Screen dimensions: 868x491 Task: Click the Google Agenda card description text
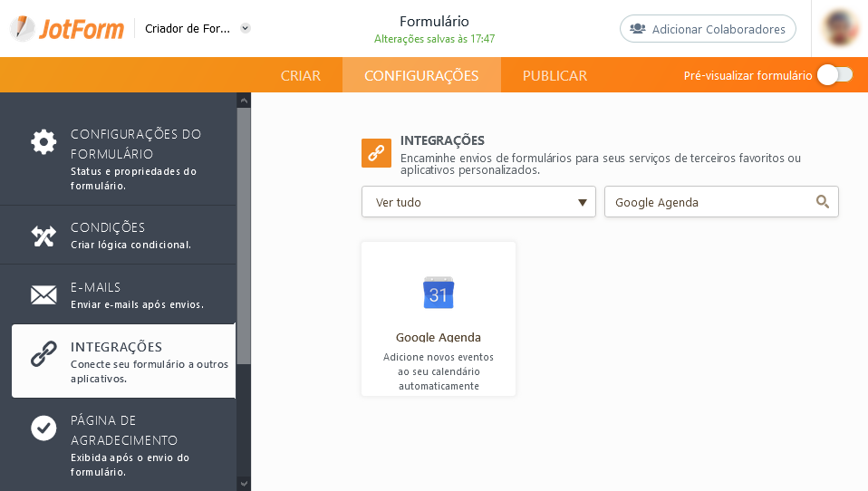tap(439, 371)
